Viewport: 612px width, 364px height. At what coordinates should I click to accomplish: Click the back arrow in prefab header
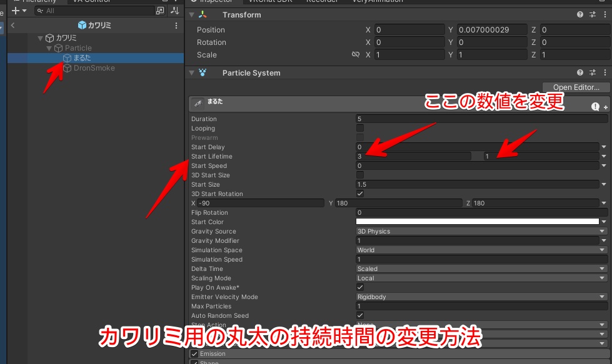(12, 25)
